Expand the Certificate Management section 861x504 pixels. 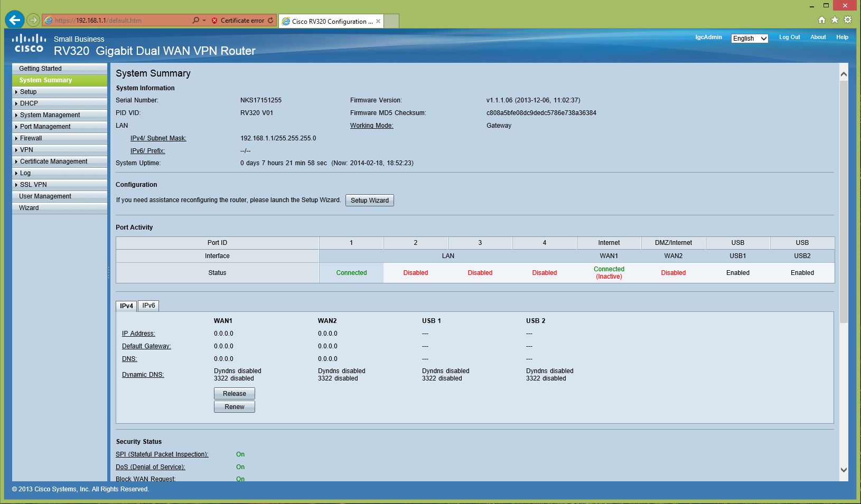point(60,161)
